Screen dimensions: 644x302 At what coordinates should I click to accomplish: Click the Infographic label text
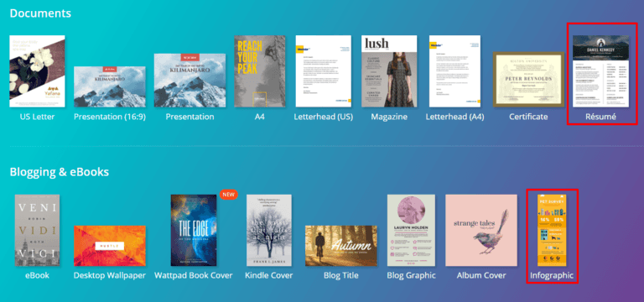[552, 275]
